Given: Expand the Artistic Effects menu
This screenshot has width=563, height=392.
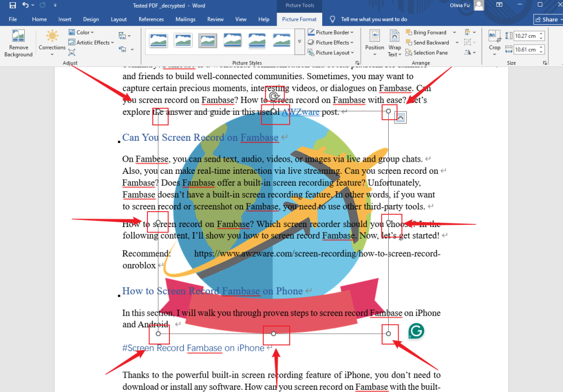Looking at the screenshot, I should tap(91, 42).
